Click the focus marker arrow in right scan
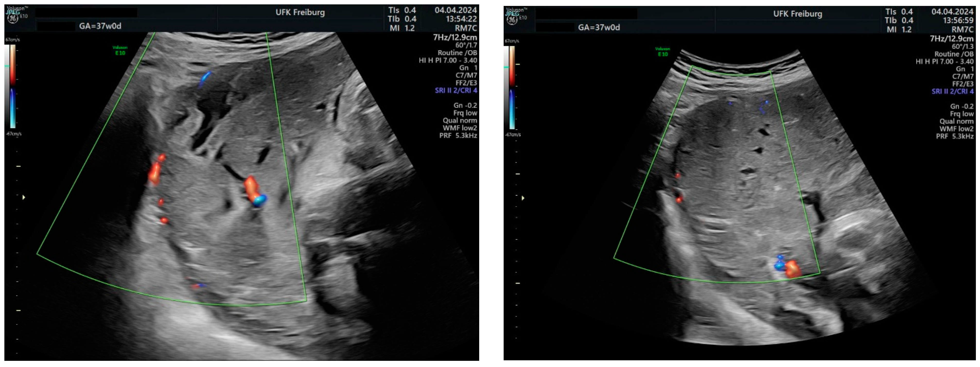This screenshot has width=980, height=367. [523, 198]
